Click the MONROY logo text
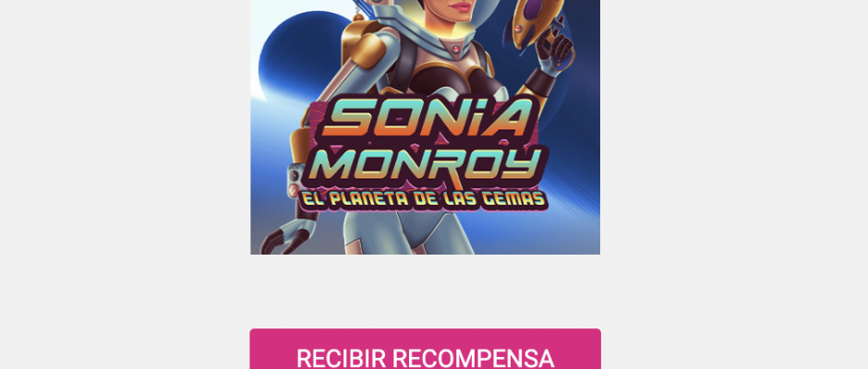 click(x=425, y=164)
